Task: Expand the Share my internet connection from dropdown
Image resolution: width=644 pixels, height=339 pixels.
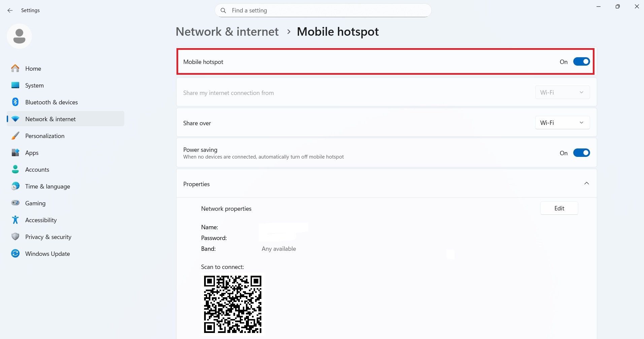Action: [562, 92]
